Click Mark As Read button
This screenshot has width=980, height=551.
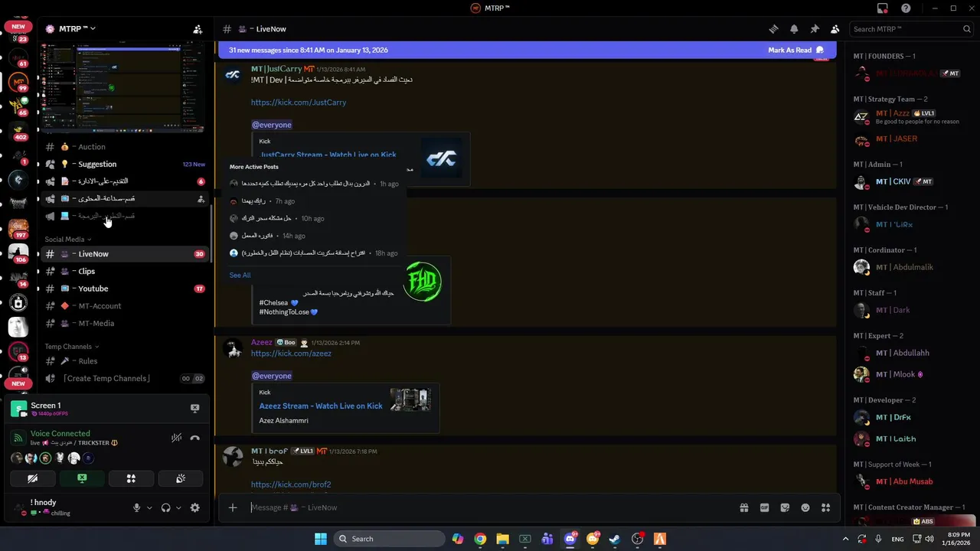point(795,50)
